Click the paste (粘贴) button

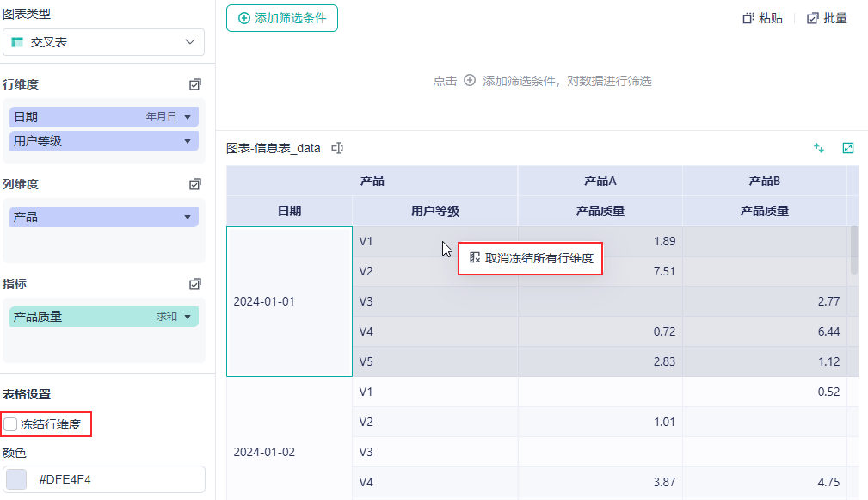[763, 18]
